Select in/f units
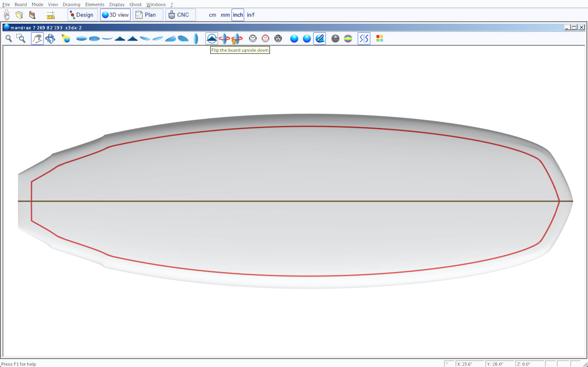Viewport: 588px width, 367px height. pyautogui.click(x=251, y=15)
